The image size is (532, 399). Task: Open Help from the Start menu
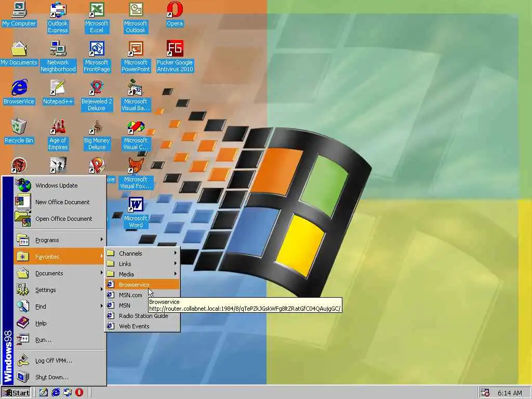[60, 323]
